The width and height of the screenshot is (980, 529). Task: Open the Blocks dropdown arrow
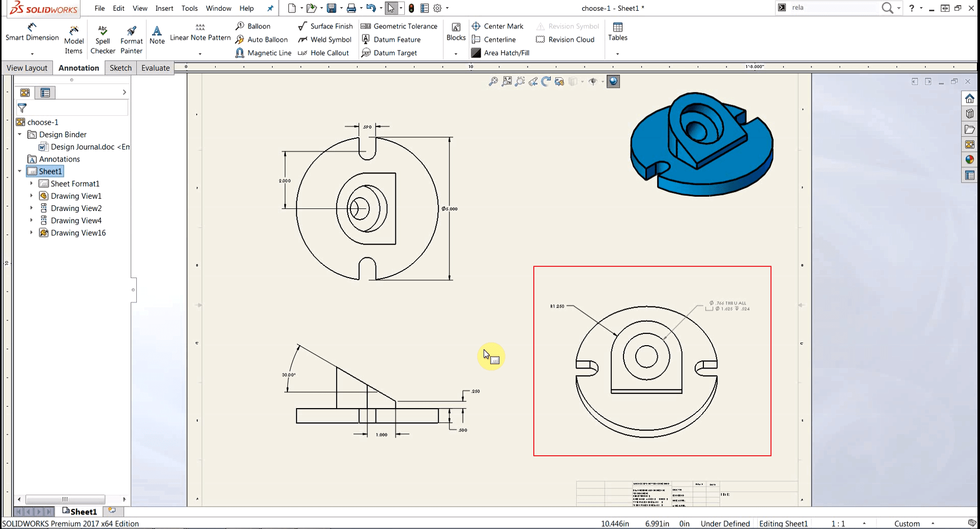pos(455,53)
